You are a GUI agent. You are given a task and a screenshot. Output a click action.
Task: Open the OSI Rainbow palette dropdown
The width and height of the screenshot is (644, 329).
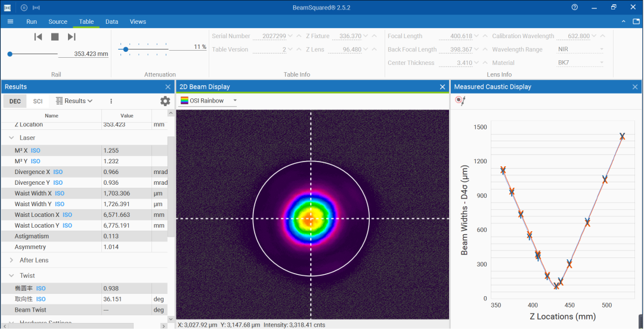tap(235, 101)
